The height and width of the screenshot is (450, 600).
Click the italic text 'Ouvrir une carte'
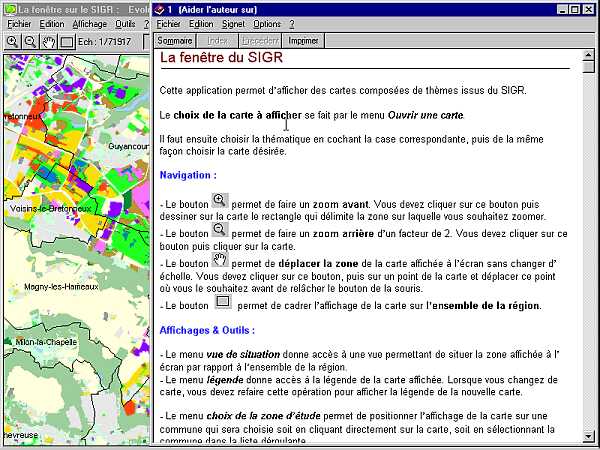(x=426, y=115)
